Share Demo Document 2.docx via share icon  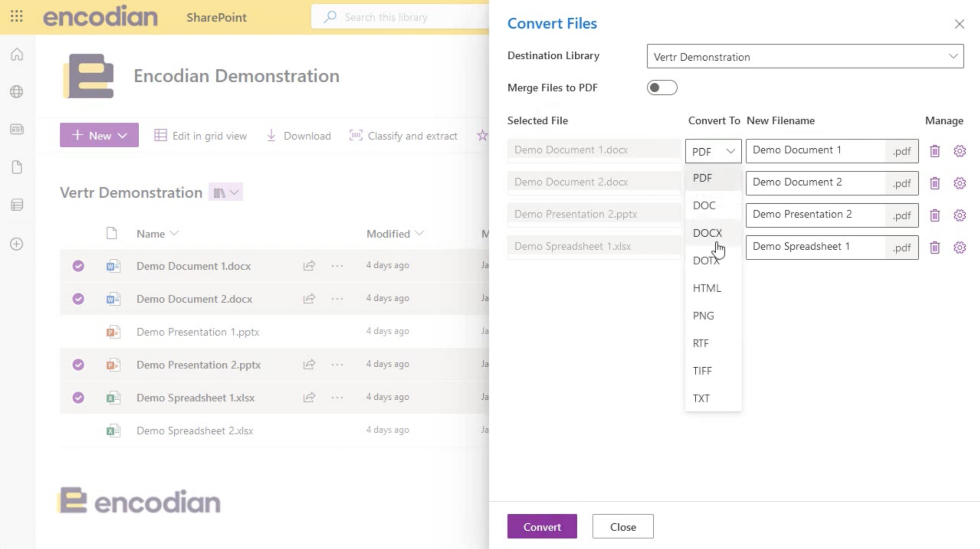click(x=309, y=298)
